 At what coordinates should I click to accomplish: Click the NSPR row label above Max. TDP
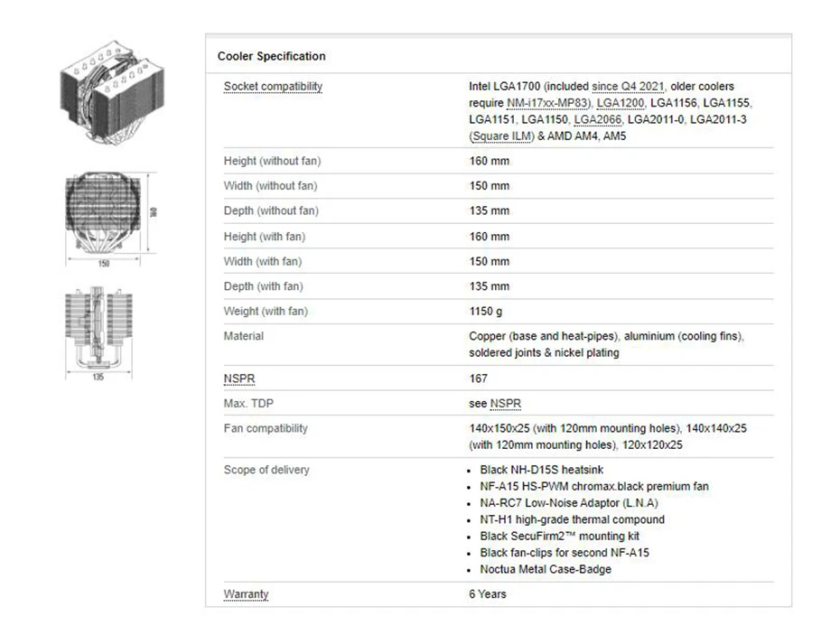(x=239, y=378)
